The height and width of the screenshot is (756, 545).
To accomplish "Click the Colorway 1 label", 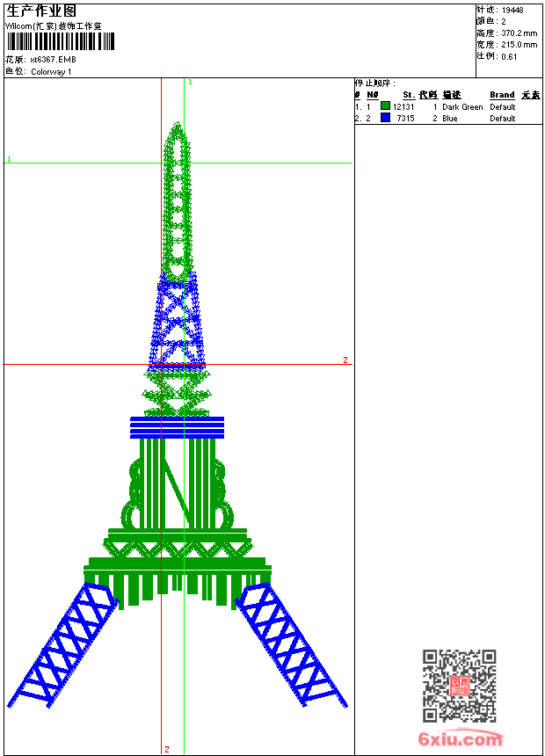I will [x=51, y=72].
